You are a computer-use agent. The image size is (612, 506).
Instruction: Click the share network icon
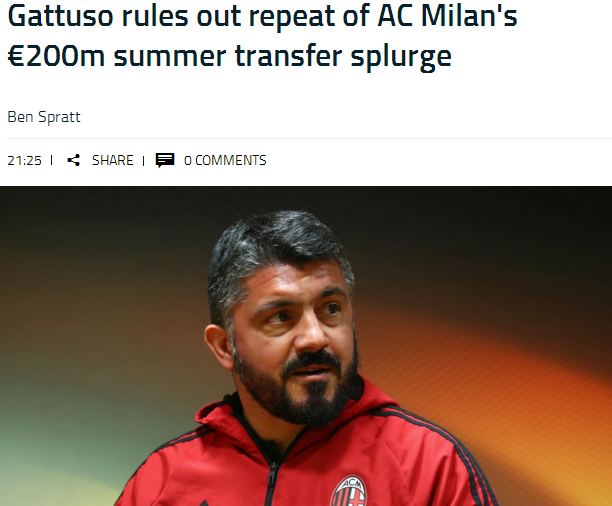pyautogui.click(x=73, y=160)
